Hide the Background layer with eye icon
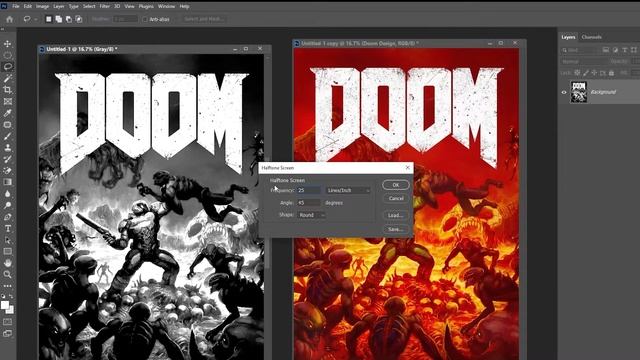 (564, 92)
